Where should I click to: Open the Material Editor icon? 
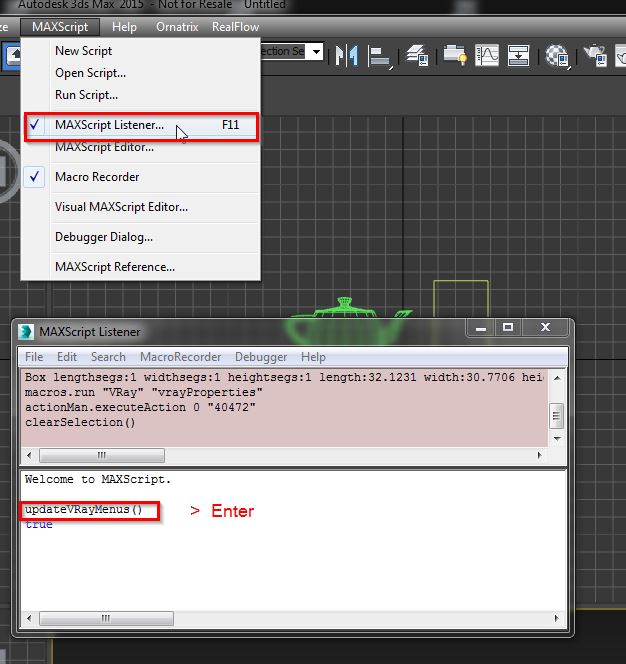click(x=557, y=56)
